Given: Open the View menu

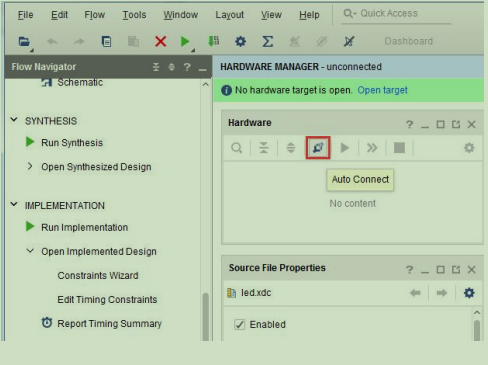Looking at the screenshot, I should click(x=271, y=15).
